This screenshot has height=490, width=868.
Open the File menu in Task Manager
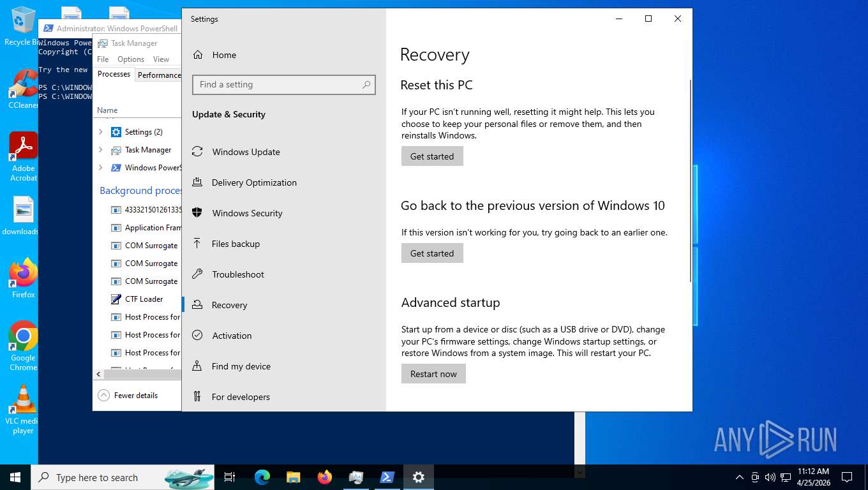(103, 59)
